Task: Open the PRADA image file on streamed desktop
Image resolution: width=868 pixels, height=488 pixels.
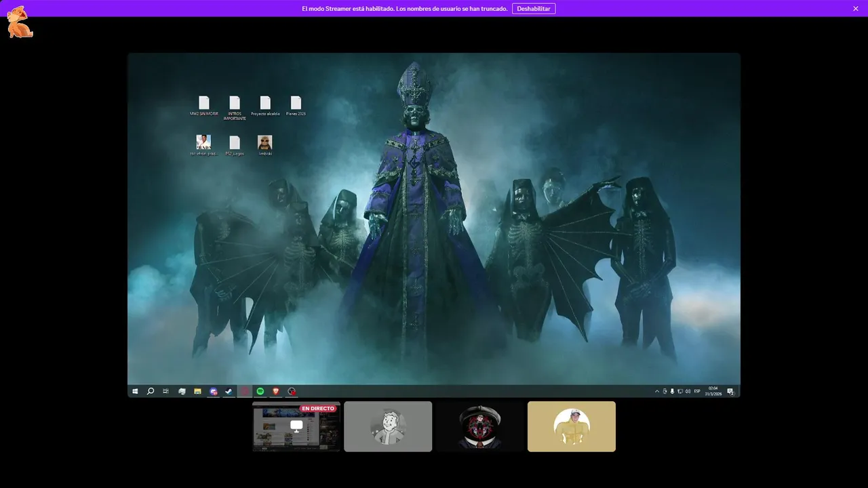Action: coord(203,145)
